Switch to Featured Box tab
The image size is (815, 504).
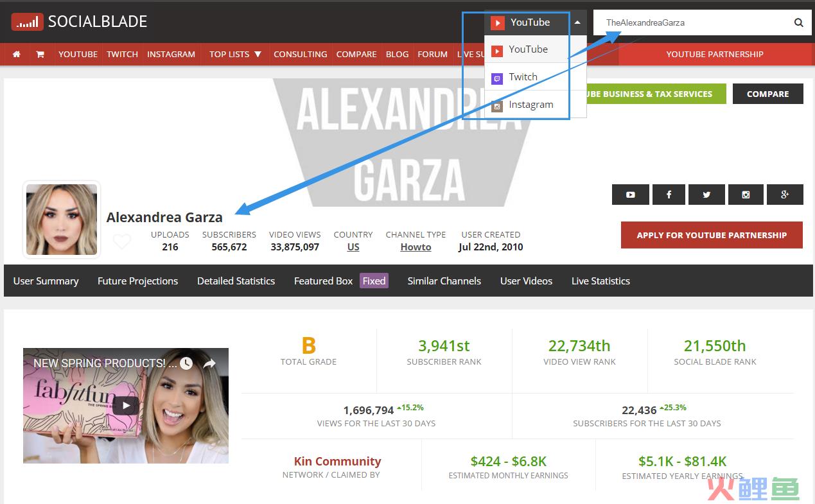323,281
